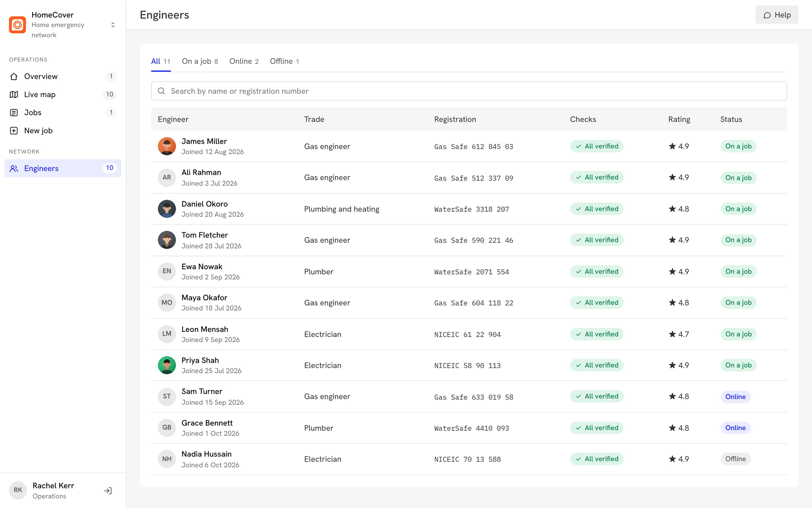Click the Rachel Kerr name in the sidebar footer
Screen dimensions: 812x508
click(x=53, y=486)
